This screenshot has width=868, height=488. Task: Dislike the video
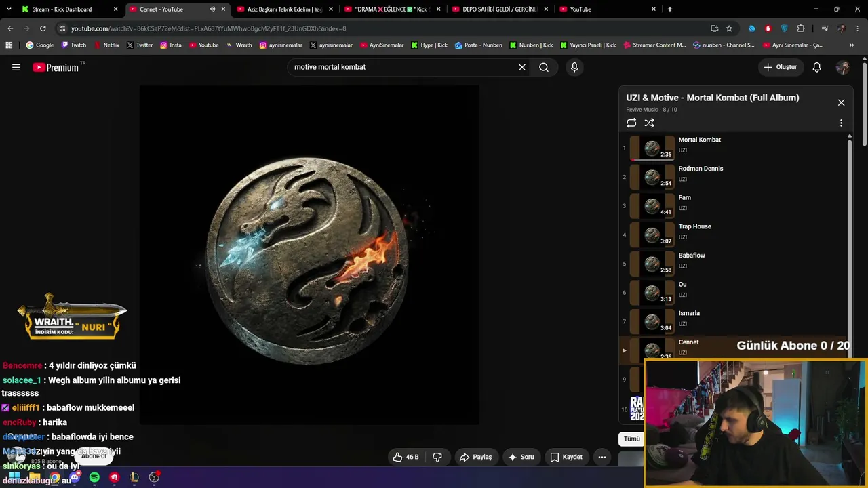click(437, 457)
